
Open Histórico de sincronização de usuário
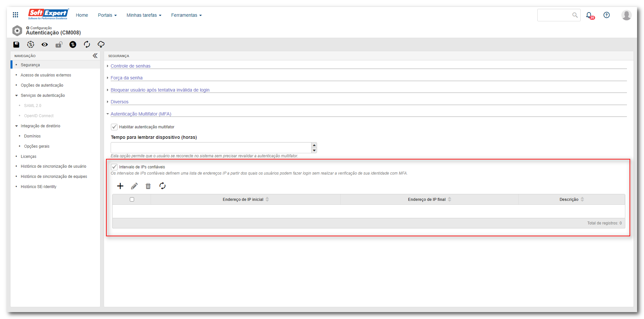point(54,166)
